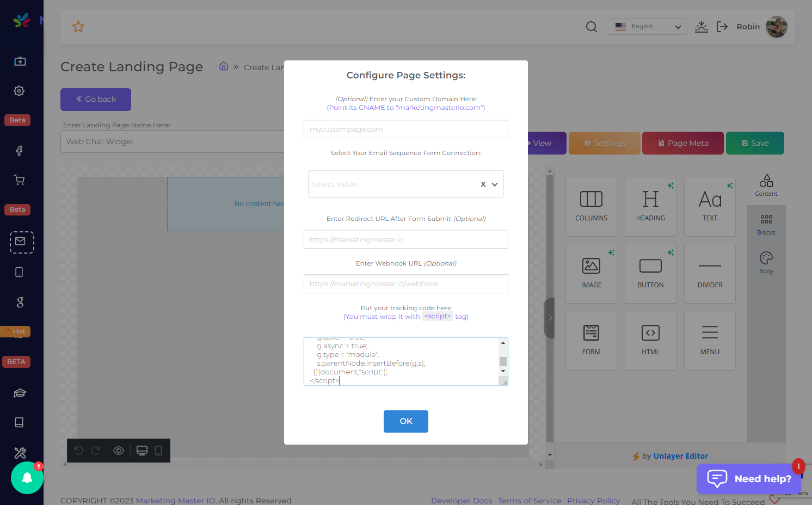Viewport: 812px width, 505px height.
Task: Select the HTML content block
Action: 650,341
